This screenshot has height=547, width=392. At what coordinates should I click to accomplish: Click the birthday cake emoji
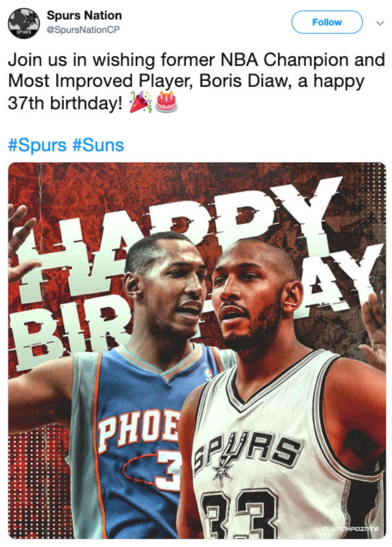(166, 102)
